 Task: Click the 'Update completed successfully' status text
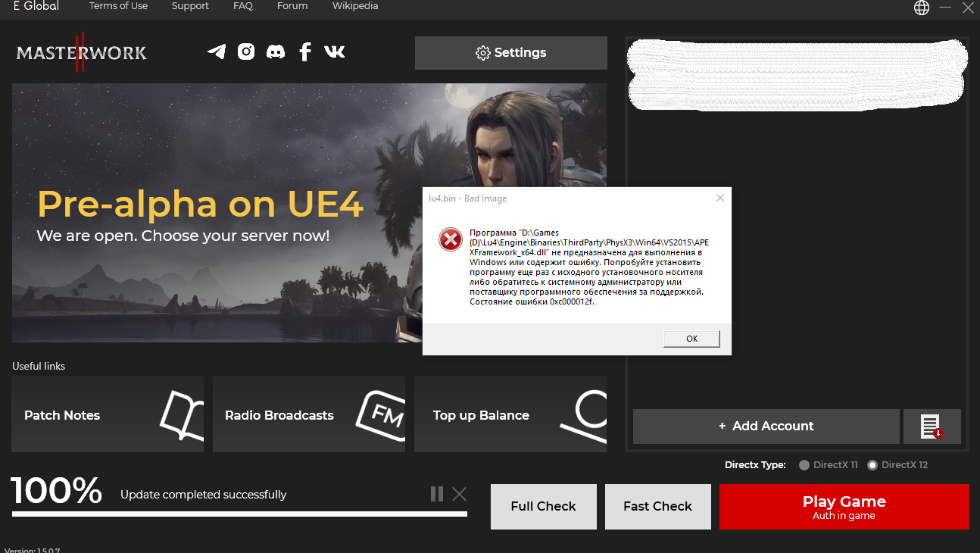(x=203, y=495)
